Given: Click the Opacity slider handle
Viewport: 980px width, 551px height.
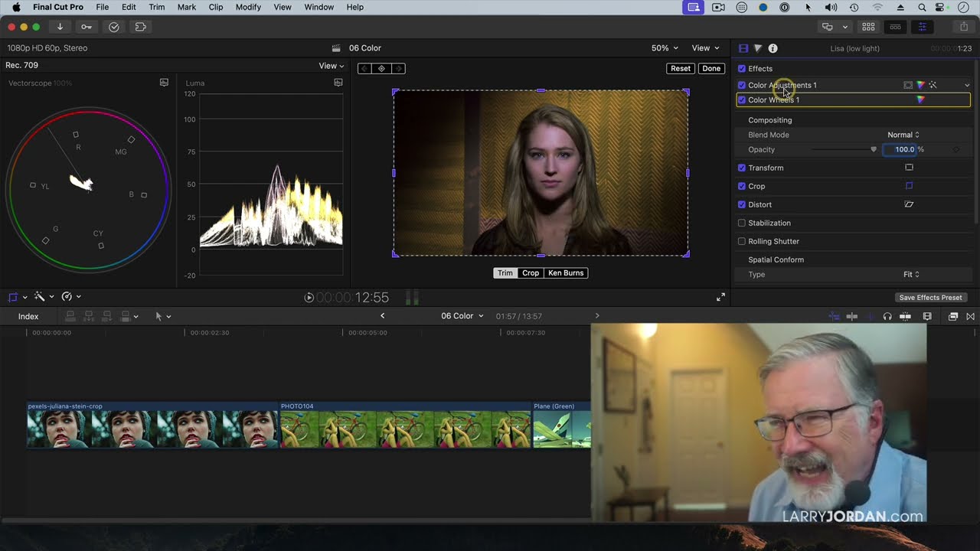Looking at the screenshot, I should (874, 149).
